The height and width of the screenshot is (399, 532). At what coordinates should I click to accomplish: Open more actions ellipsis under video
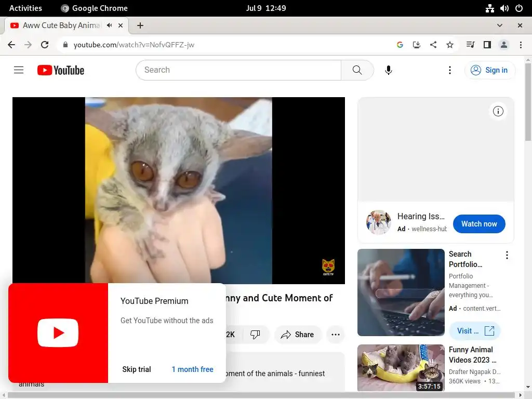click(x=335, y=335)
